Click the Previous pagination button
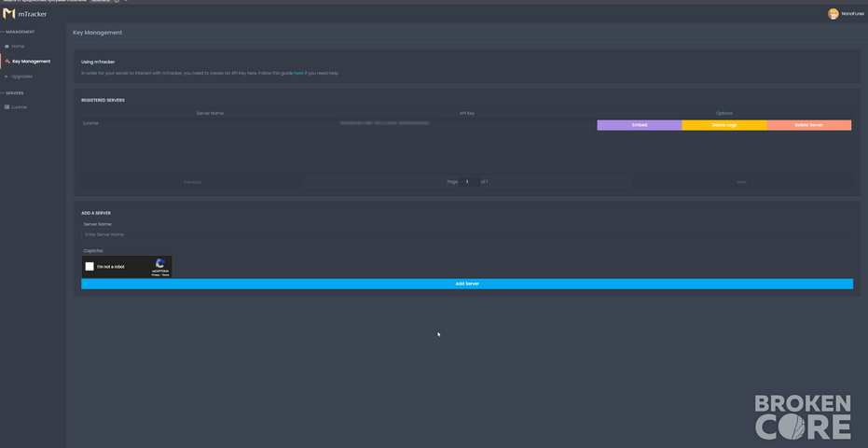The height and width of the screenshot is (448, 868). [x=193, y=182]
